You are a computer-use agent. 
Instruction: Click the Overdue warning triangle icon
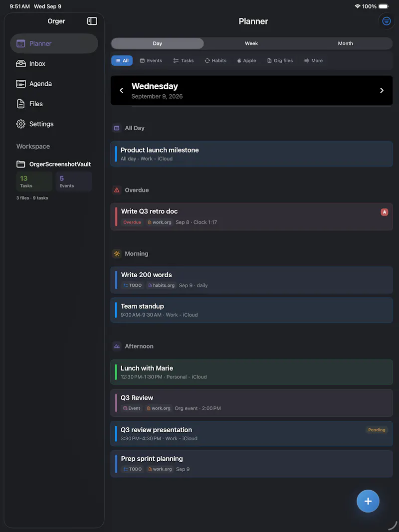point(117,190)
